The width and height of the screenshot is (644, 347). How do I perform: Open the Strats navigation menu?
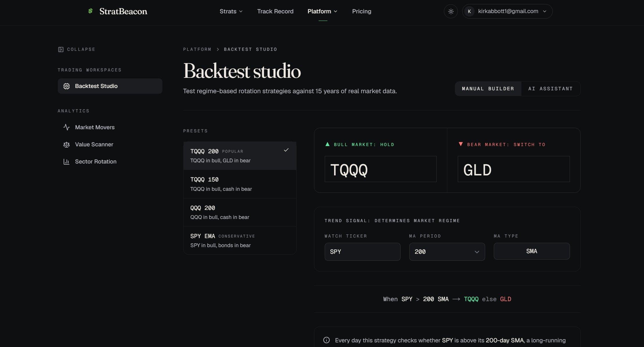pos(231,11)
